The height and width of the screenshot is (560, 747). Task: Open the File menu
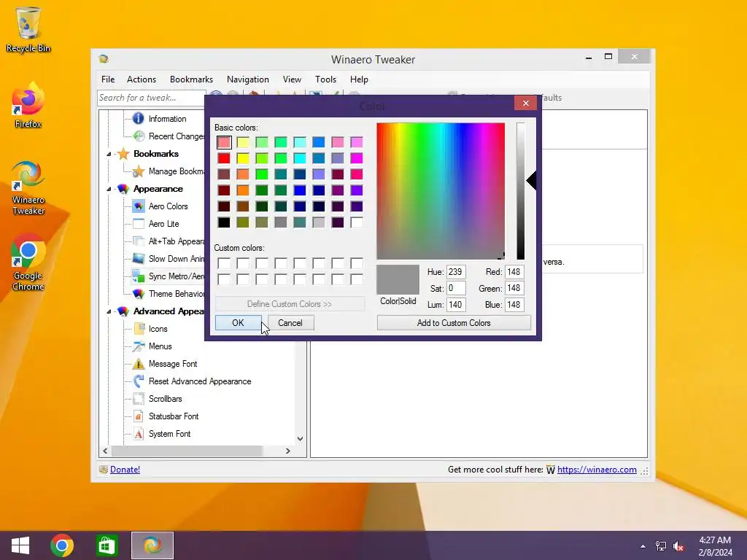point(108,79)
